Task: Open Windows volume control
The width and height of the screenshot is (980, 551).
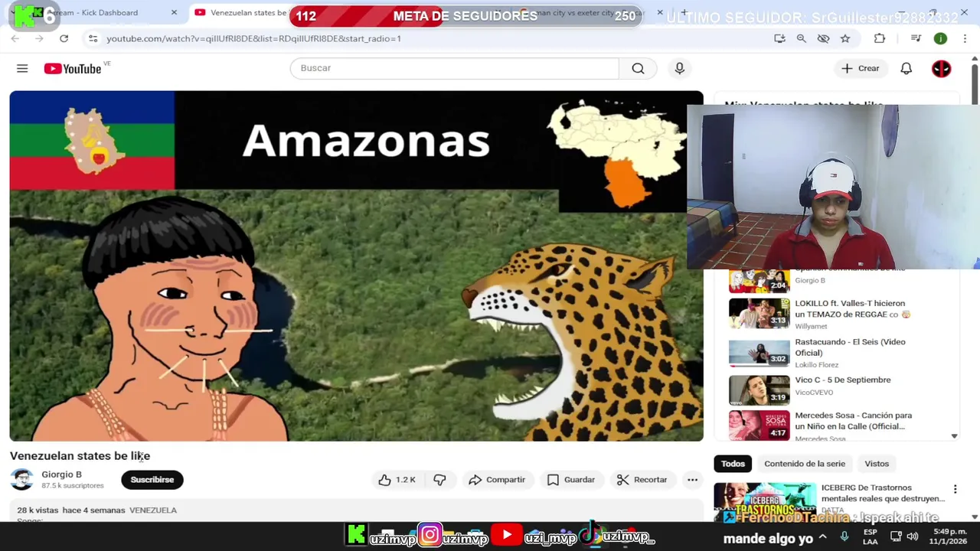Action: click(913, 536)
